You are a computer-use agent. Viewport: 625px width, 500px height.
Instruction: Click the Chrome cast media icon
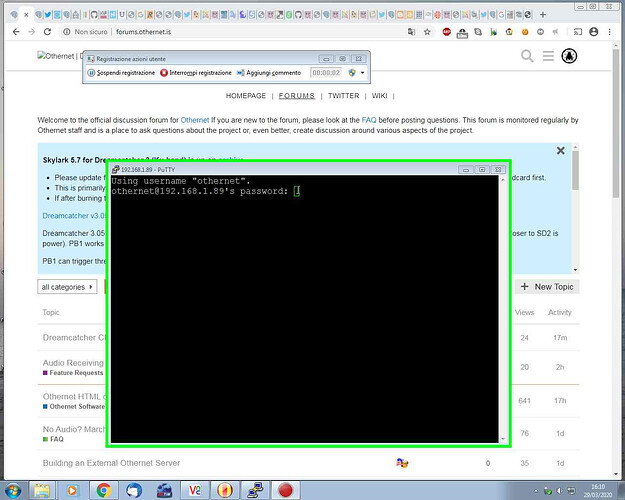(x=578, y=32)
